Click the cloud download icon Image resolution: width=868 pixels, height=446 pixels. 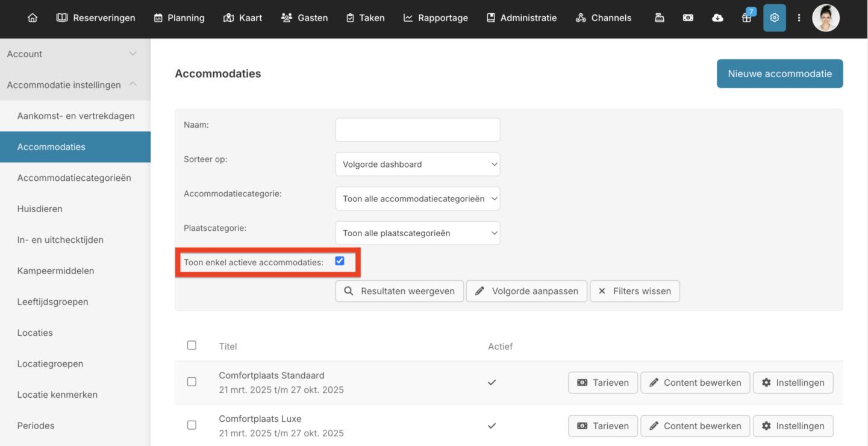point(717,18)
